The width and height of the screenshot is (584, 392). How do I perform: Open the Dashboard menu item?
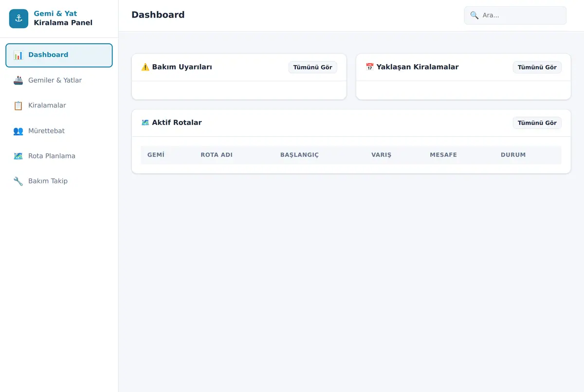tap(59, 55)
